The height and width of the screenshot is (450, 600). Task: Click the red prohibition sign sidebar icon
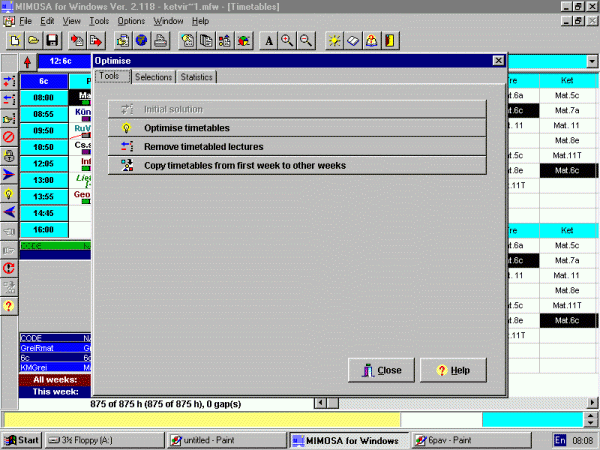tap(9, 135)
